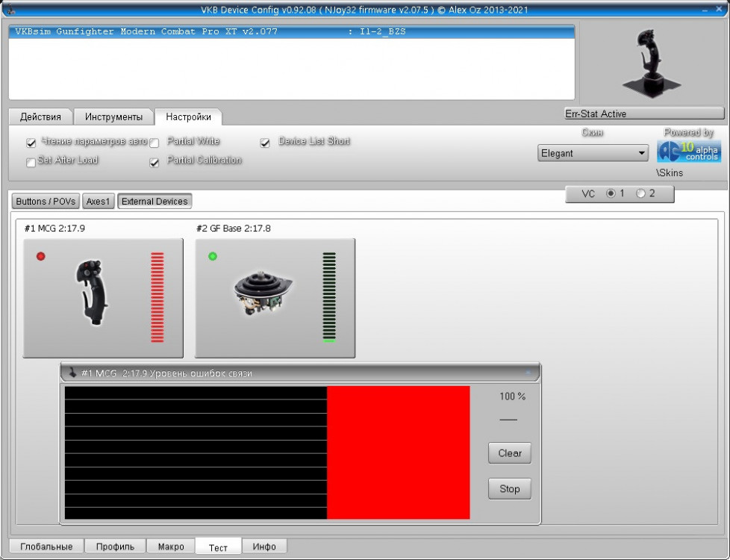This screenshot has height=560, width=730.
Task: Click the application icon in title bar
Action: pos(10,10)
